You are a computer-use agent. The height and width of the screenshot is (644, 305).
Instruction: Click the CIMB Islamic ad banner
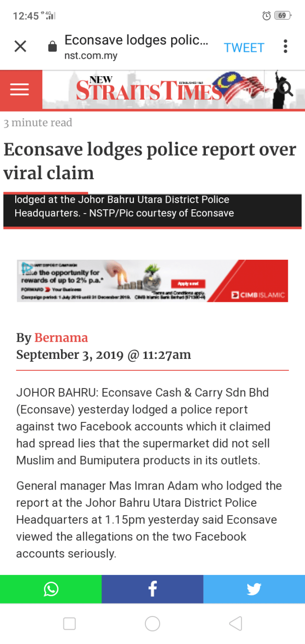pos(152,281)
